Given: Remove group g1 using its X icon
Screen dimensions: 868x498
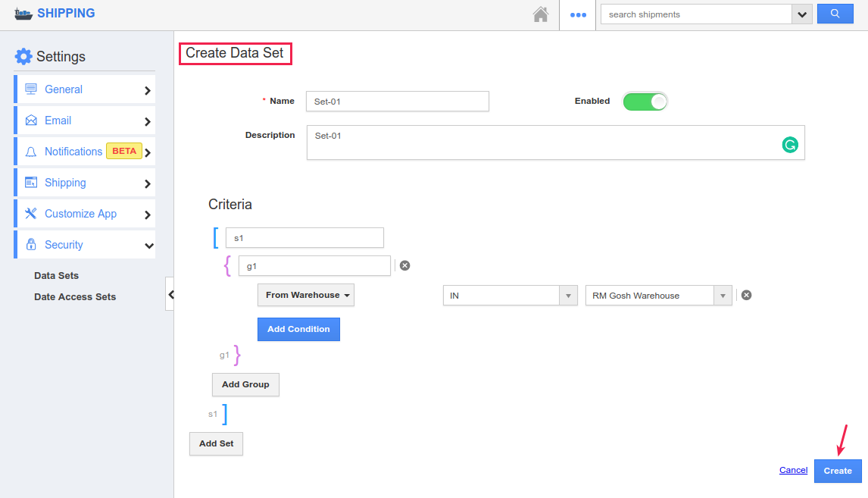Looking at the screenshot, I should [404, 265].
